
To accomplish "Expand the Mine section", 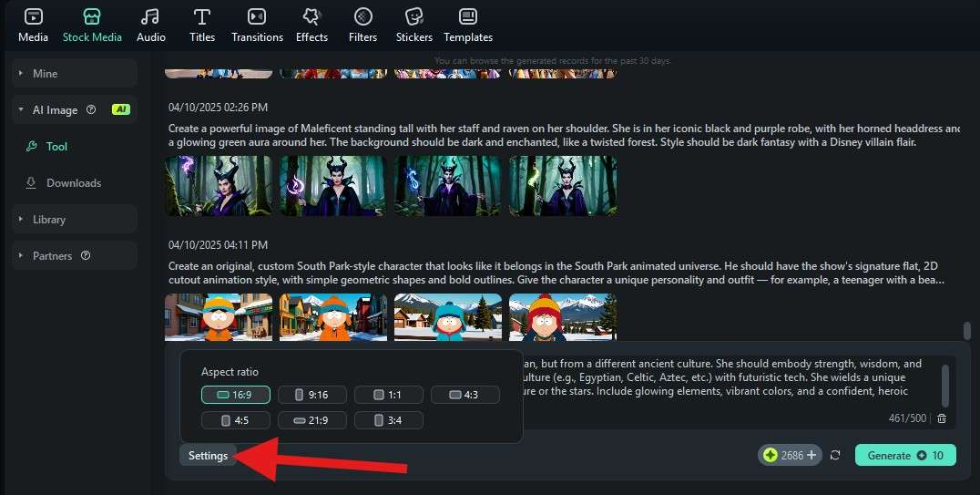I will [75, 73].
